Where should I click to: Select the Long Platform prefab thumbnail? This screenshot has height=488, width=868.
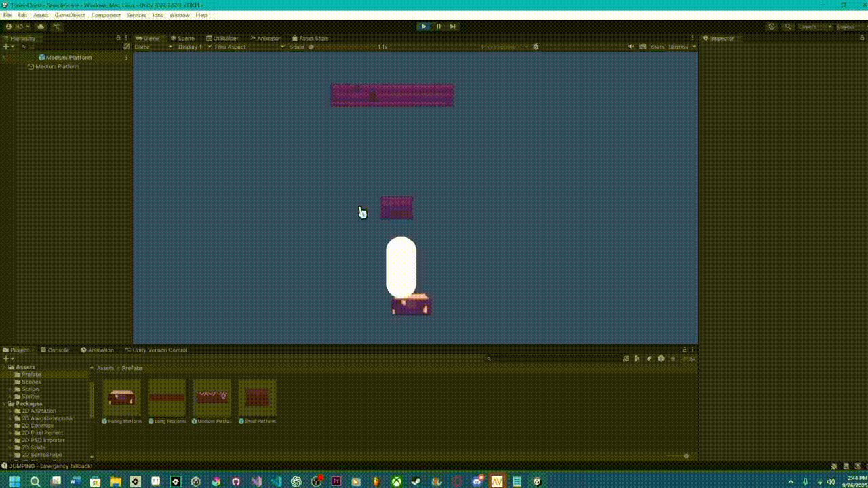coord(167,397)
